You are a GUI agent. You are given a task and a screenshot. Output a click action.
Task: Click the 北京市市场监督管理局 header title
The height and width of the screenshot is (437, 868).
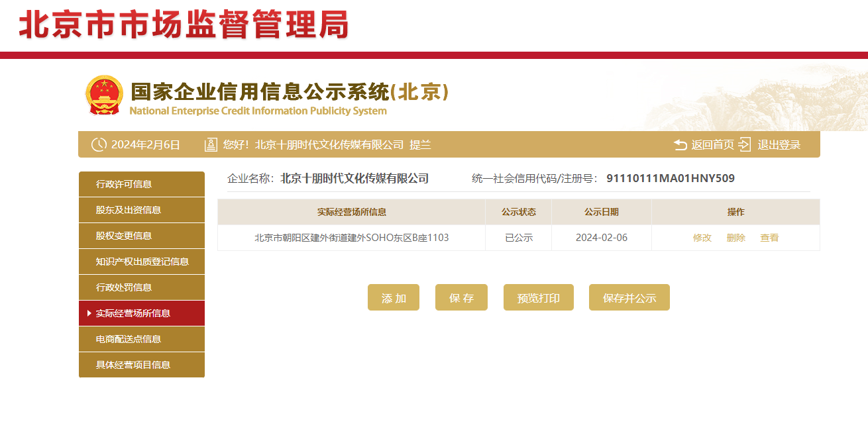click(x=184, y=25)
